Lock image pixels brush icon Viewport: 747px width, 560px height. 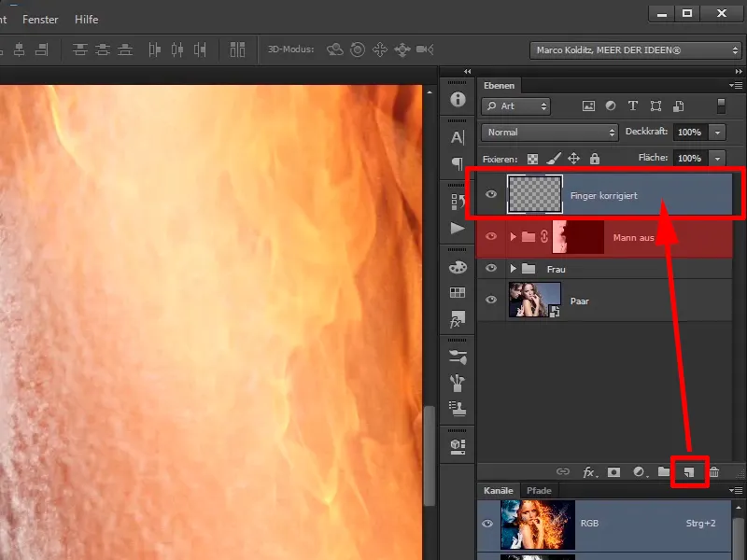(553, 159)
